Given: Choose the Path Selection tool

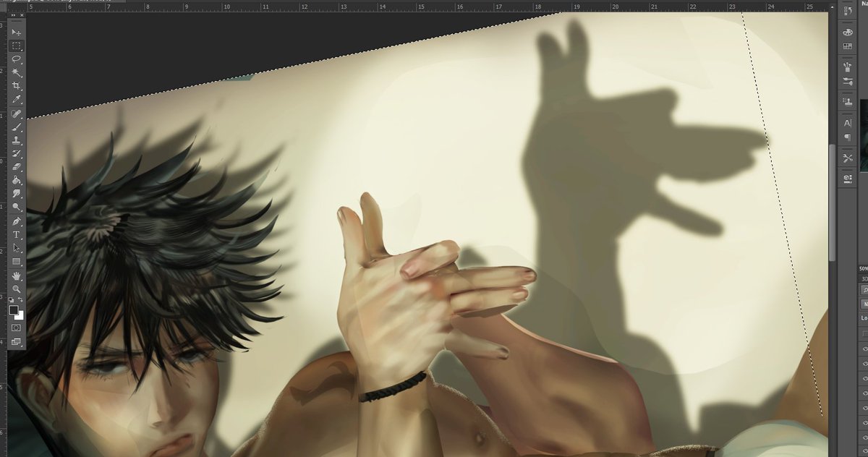Looking at the screenshot, I should 17,248.
